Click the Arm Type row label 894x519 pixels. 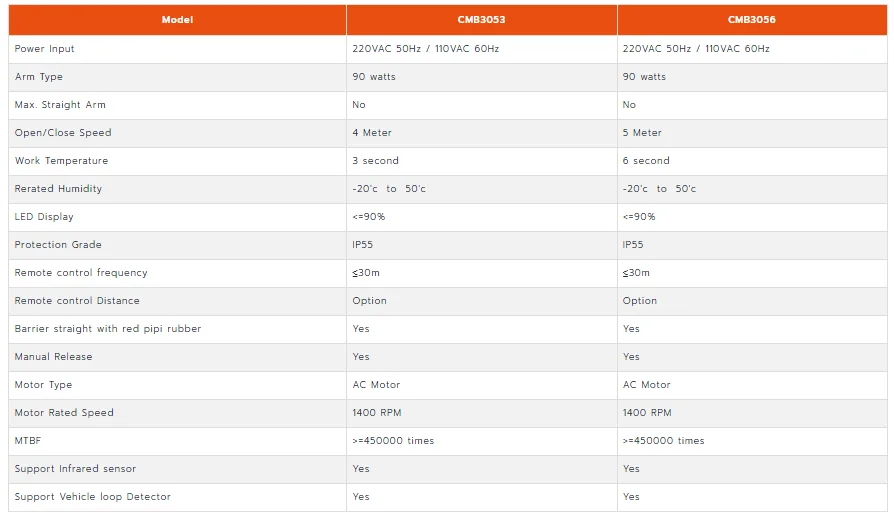point(39,77)
